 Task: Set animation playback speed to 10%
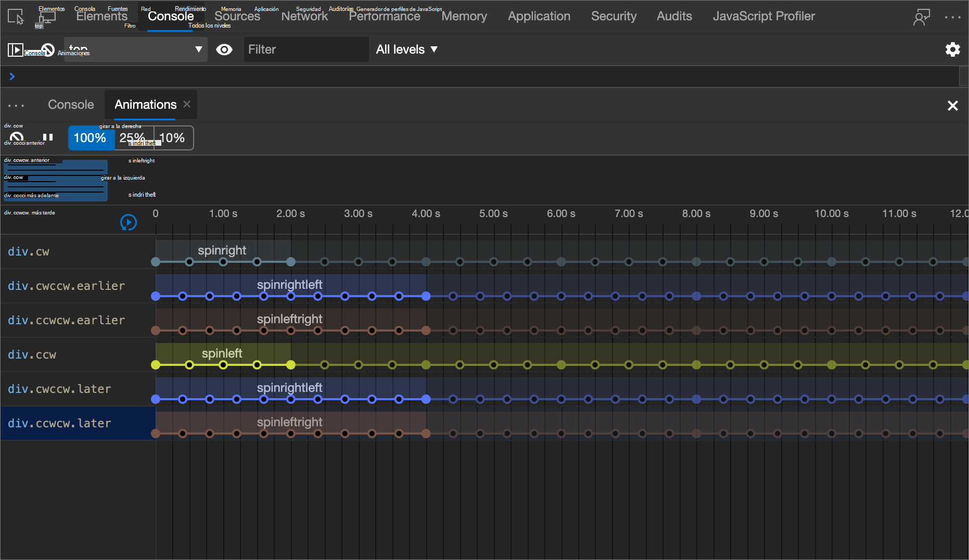173,138
